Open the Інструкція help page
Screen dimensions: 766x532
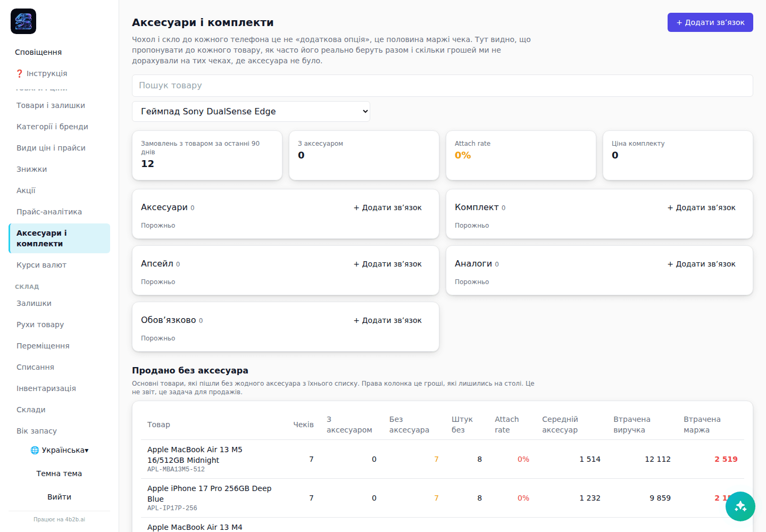59,73
